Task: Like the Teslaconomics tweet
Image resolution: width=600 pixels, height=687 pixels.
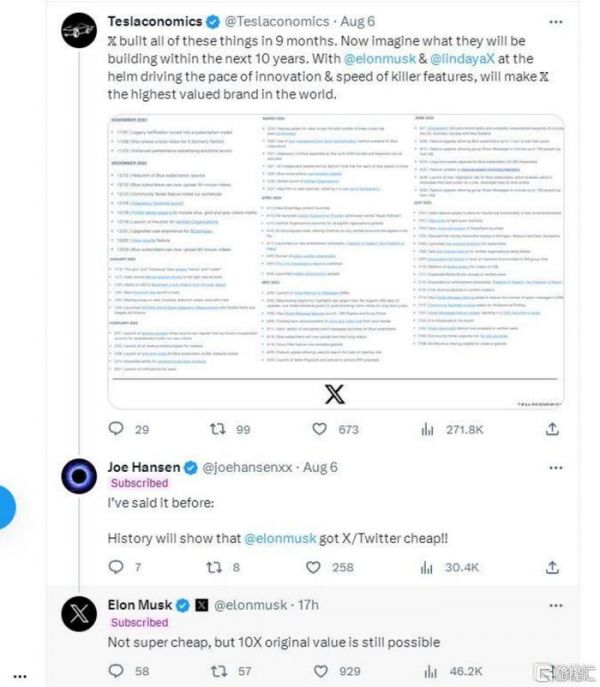Action: 320,429
